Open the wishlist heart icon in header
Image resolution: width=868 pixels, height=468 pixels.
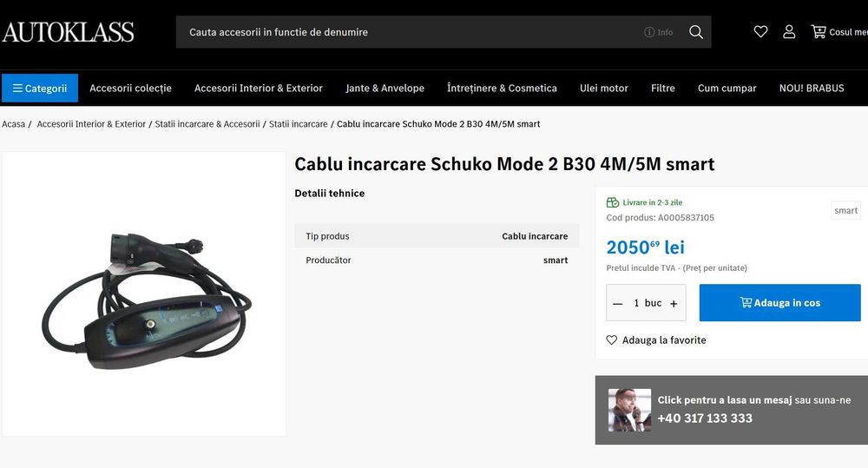coord(760,32)
